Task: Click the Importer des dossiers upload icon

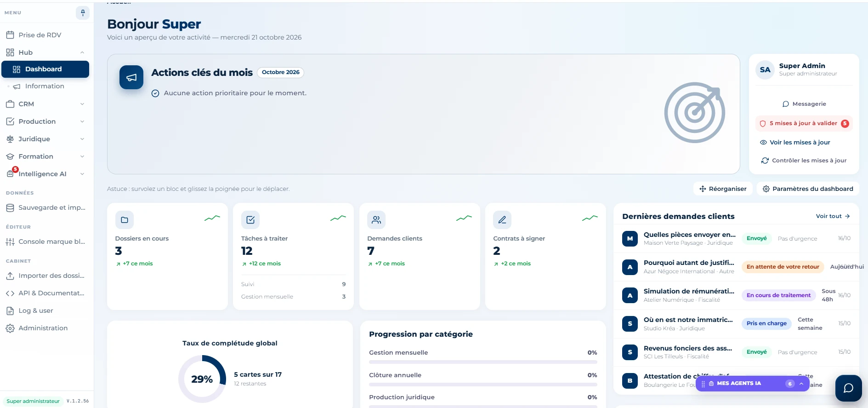Action: [x=10, y=276]
